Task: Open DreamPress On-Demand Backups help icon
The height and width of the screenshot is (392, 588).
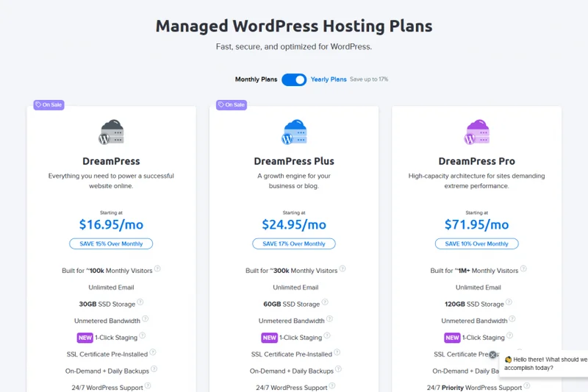Action: click(154, 369)
